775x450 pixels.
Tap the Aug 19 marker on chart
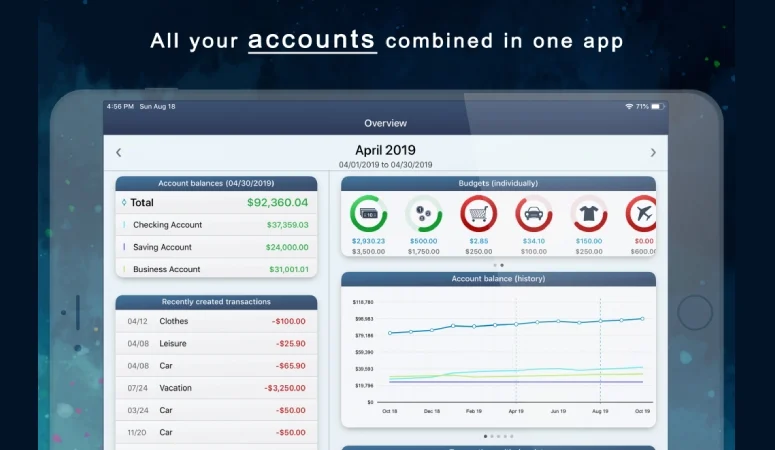(x=601, y=321)
